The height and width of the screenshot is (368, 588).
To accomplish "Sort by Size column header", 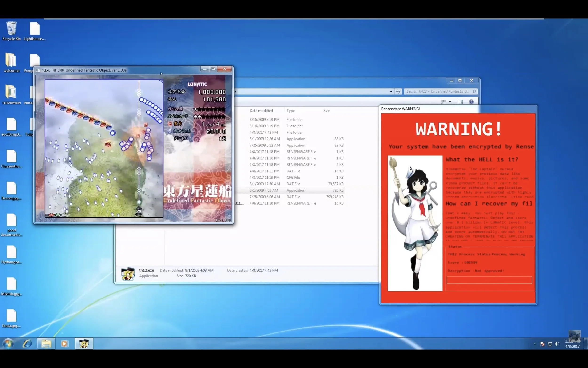I will coord(326,110).
